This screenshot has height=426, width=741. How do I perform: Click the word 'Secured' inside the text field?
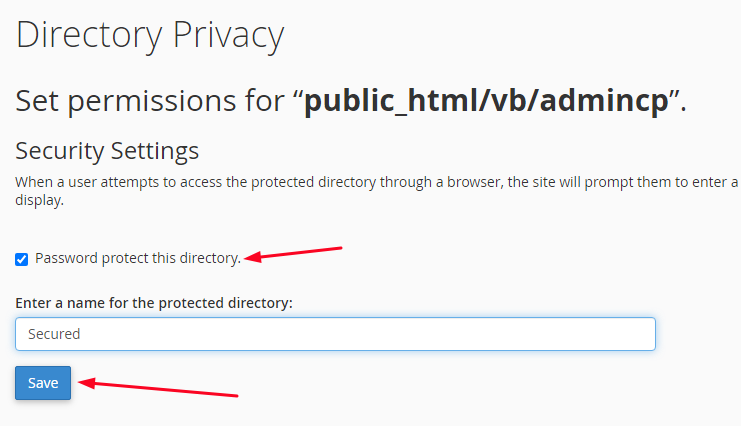[x=54, y=334]
